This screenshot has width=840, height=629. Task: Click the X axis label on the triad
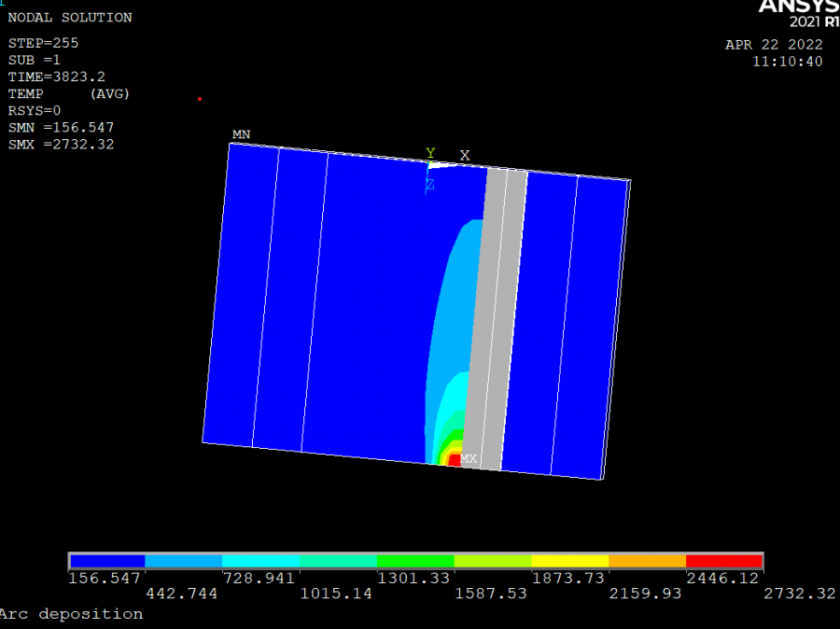click(465, 156)
